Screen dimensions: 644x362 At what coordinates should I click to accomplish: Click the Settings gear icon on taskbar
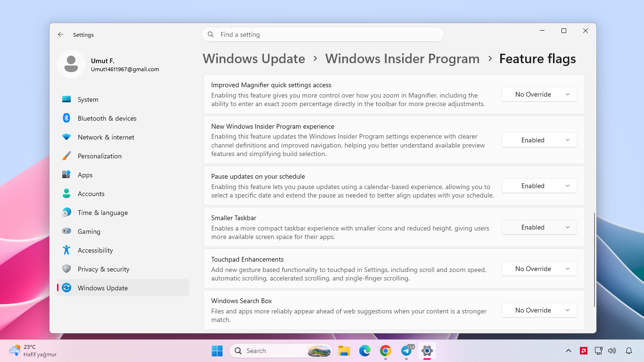[427, 351]
